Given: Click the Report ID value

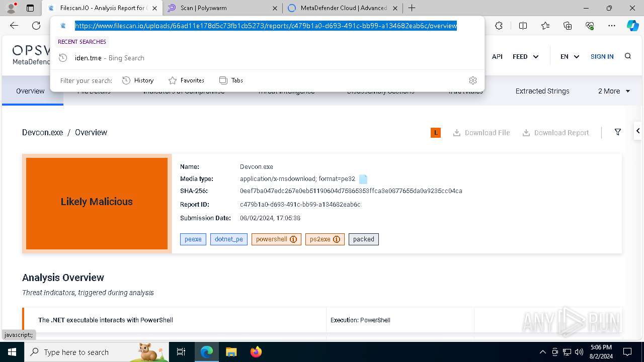Looking at the screenshot, I should (x=300, y=205).
